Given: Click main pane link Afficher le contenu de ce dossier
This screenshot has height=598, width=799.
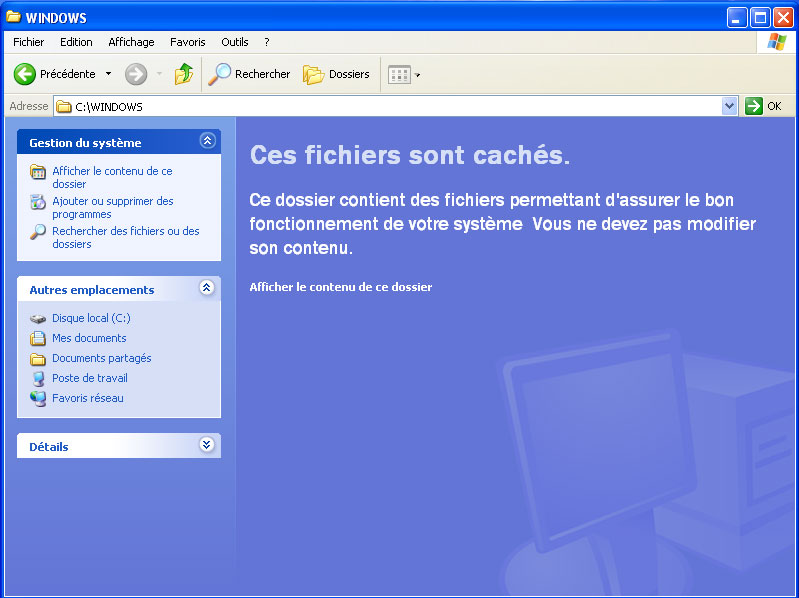Looking at the screenshot, I should point(340,287).
